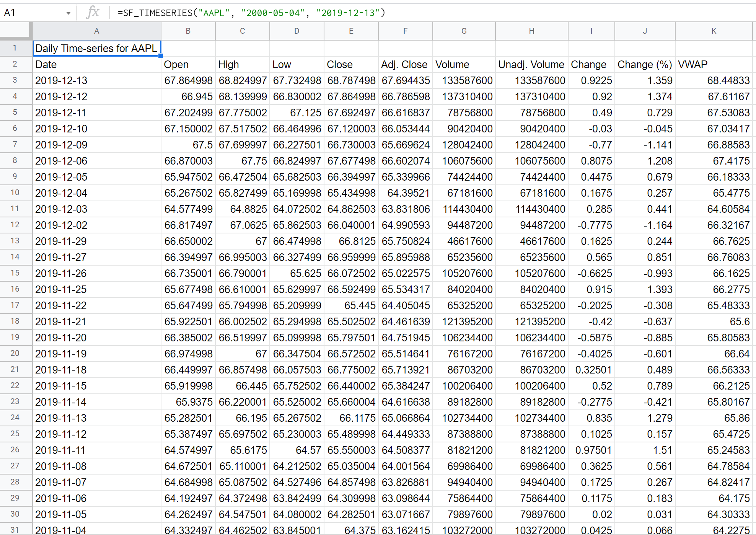Click Close value 66.730003

tap(351, 145)
